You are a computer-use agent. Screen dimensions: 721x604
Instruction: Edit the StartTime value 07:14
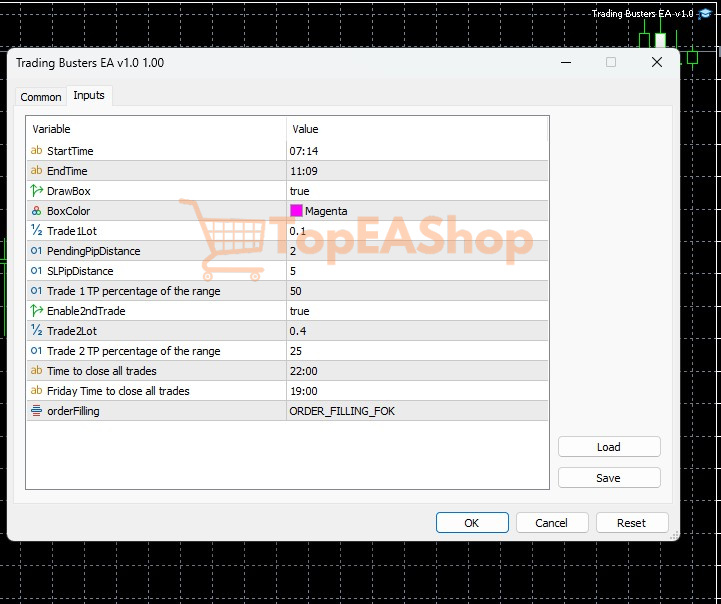(416, 151)
